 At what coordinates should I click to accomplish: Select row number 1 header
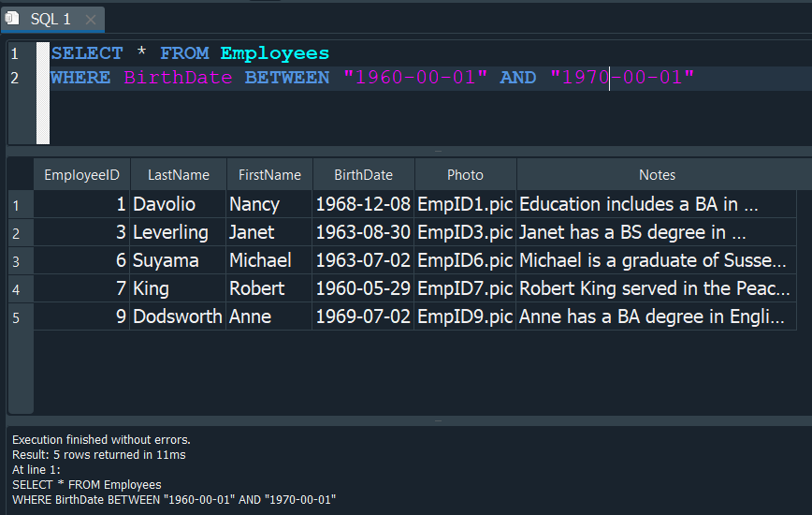(17, 204)
